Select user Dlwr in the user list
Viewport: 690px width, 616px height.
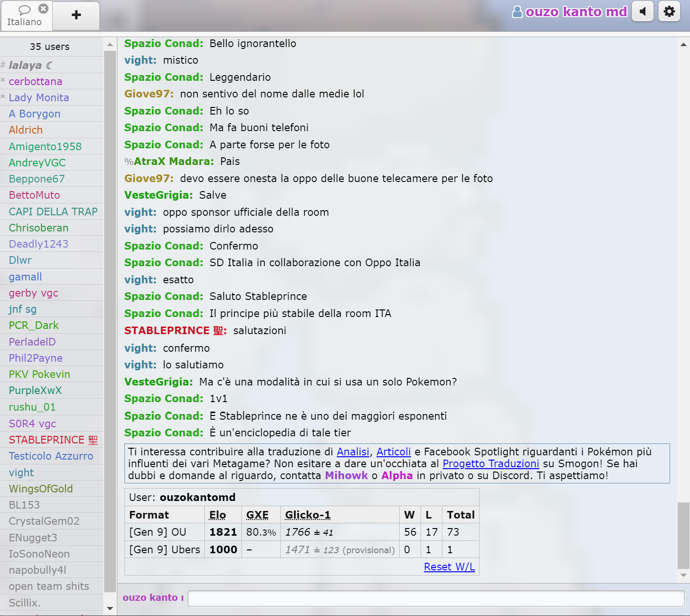click(51, 260)
